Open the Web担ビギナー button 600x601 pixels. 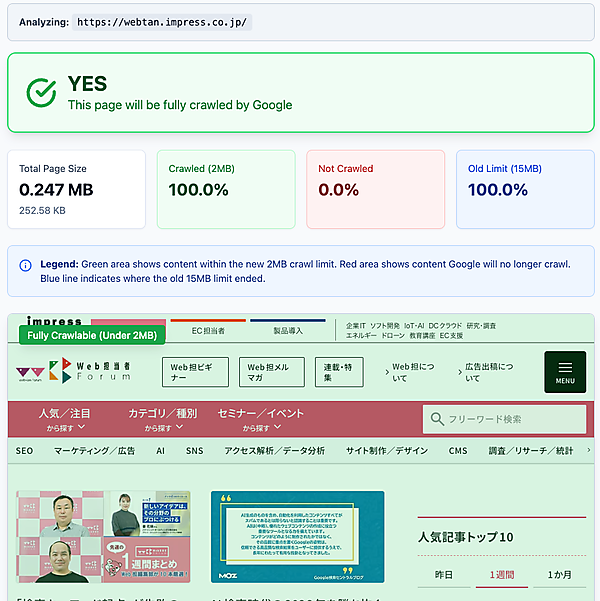click(x=195, y=372)
